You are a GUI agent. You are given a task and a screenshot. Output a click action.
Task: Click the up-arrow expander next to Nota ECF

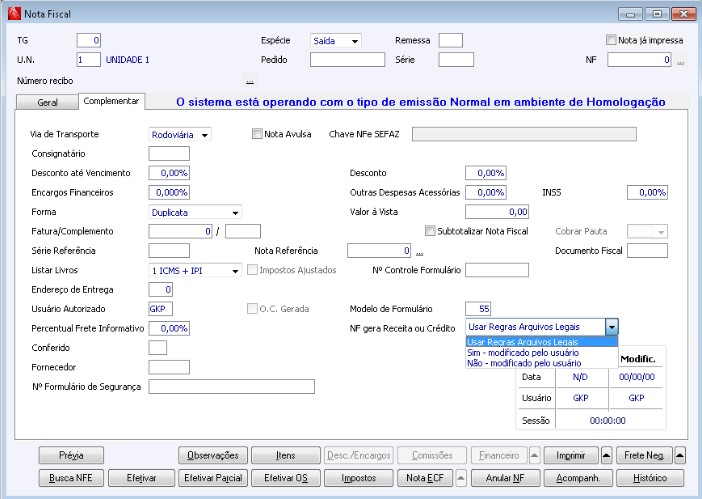tap(461, 478)
